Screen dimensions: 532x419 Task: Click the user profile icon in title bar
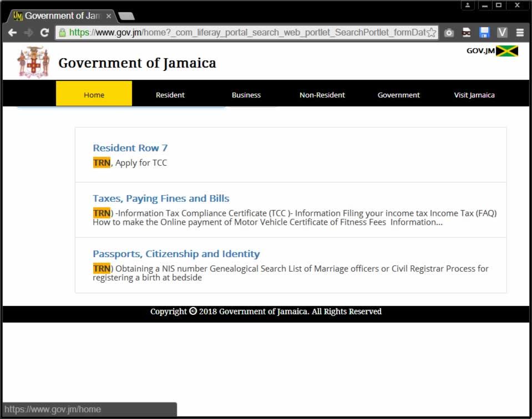click(468, 5)
